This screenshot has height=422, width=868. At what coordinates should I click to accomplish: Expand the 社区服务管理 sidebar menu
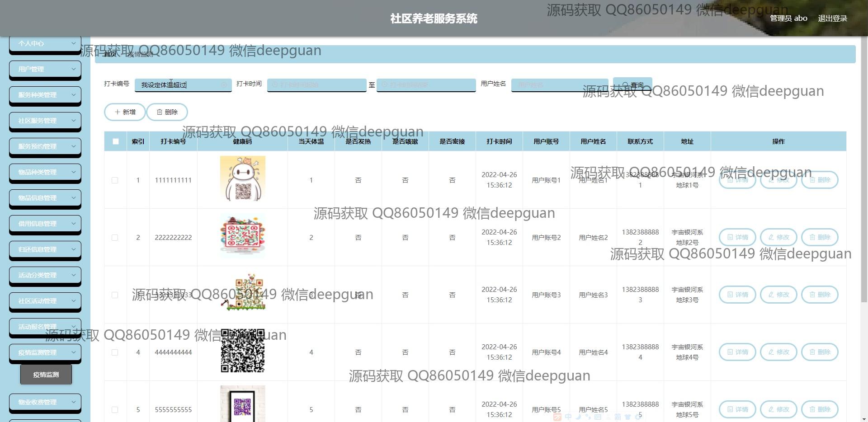45,121
